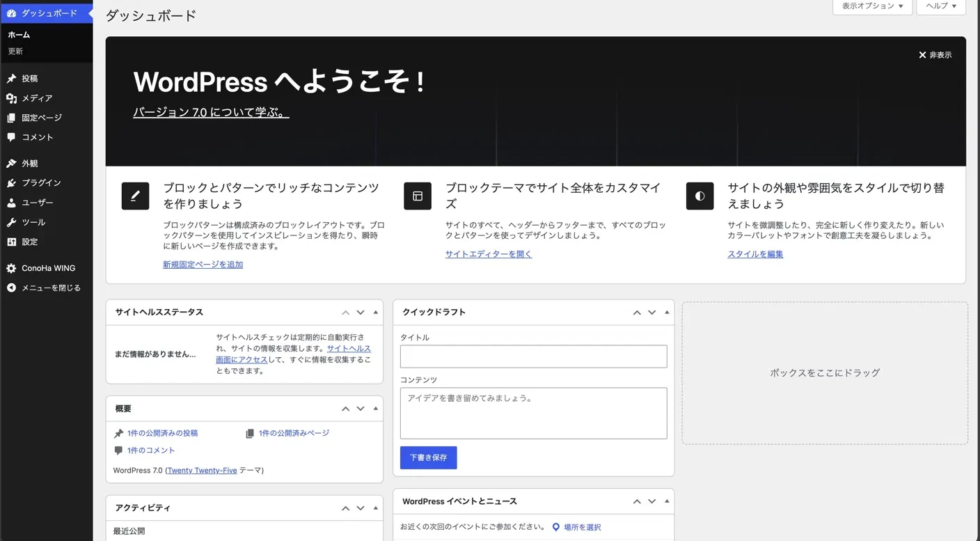The image size is (980, 541).
Task: Click the half-circle styles icon
Action: click(x=700, y=196)
